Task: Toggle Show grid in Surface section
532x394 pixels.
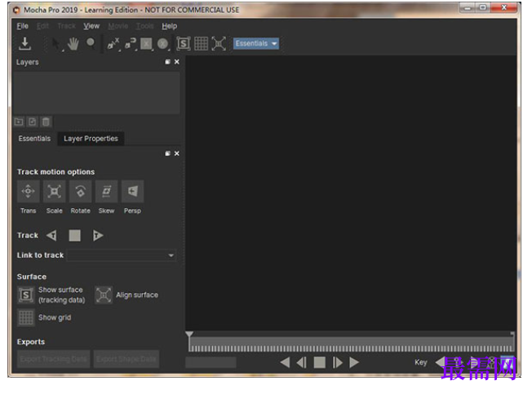Action: coord(26,317)
